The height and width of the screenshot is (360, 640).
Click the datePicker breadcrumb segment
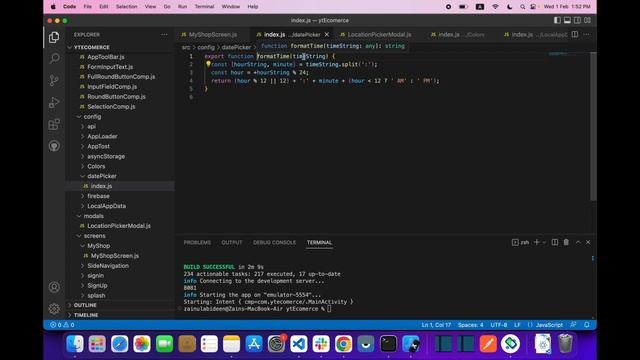pyautogui.click(x=236, y=47)
